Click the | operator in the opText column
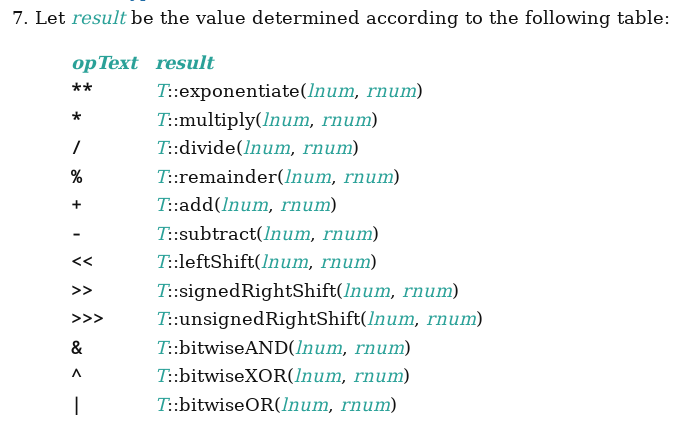 [77, 406]
